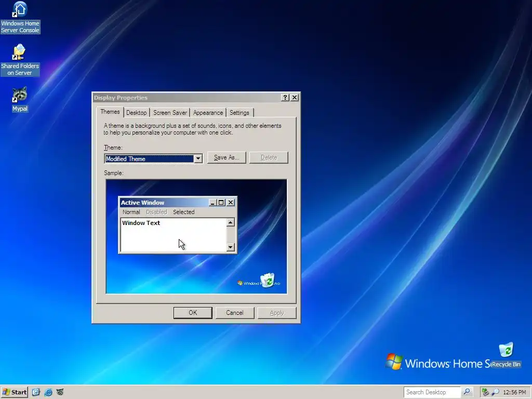Click the Save As... button
Image resolution: width=532 pixels, height=399 pixels.
click(227, 157)
